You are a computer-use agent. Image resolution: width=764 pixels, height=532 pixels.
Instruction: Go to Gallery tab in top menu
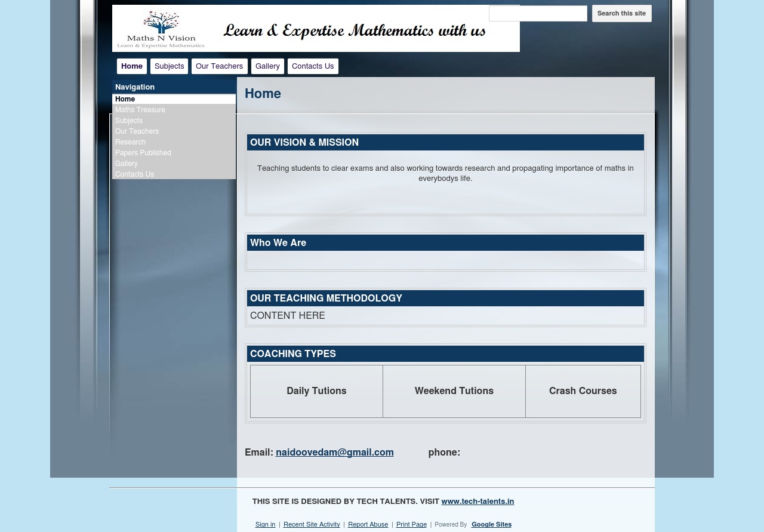pyautogui.click(x=267, y=66)
